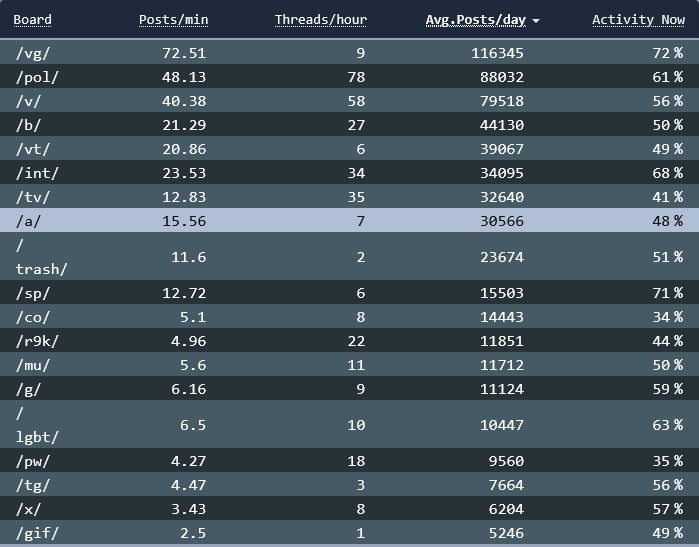Select the highlighted /a/ board cell

click(28, 222)
